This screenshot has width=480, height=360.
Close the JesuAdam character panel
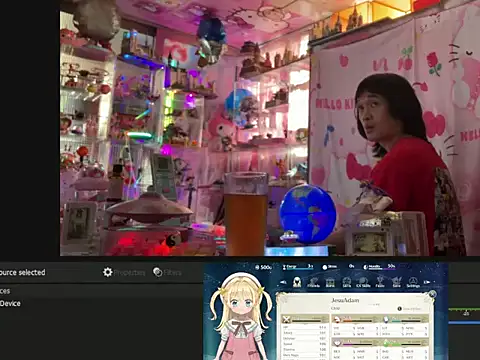tap(432, 294)
